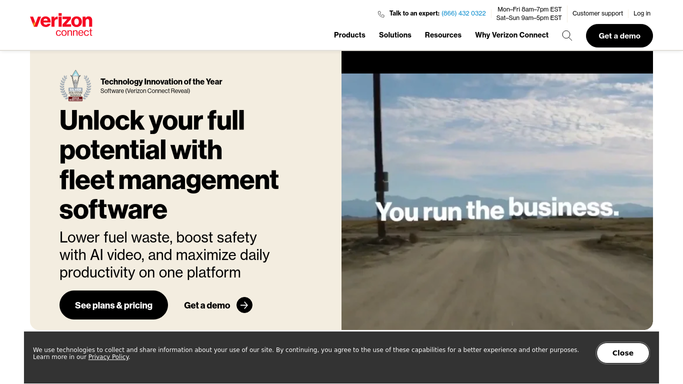The image size is (683, 384).
Task: Click the award trophy badge icon
Action: pyautogui.click(x=75, y=86)
